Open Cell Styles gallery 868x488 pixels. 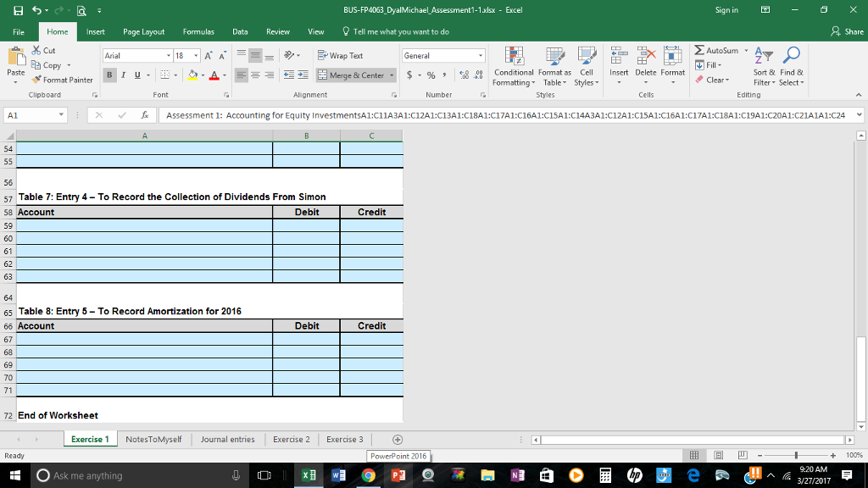tap(587, 66)
